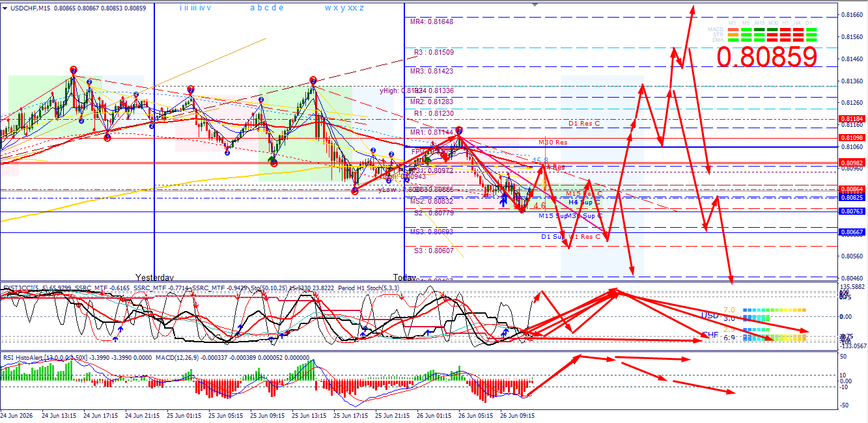Click the MR2: 0.81283 pivot label
The width and height of the screenshot is (868, 423).
[432, 102]
